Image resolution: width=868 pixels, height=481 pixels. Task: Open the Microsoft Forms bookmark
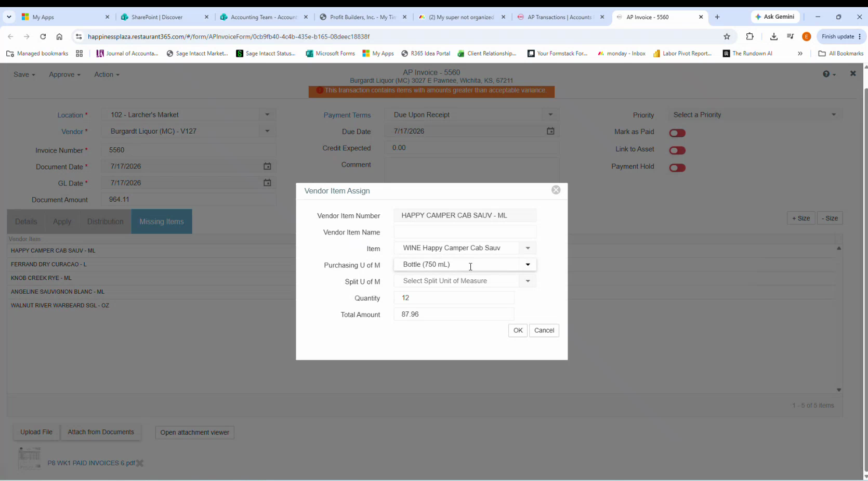tap(330, 53)
